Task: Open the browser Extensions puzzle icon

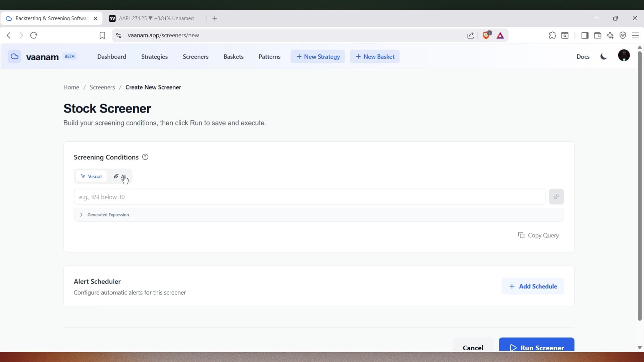Action: tap(552, 36)
